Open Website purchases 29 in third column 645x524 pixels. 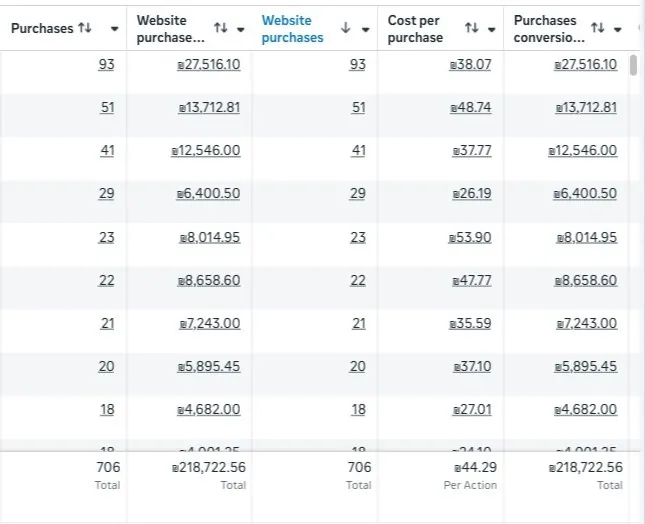coord(357,194)
